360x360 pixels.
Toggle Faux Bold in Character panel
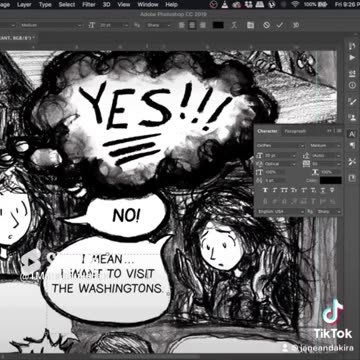point(265,190)
